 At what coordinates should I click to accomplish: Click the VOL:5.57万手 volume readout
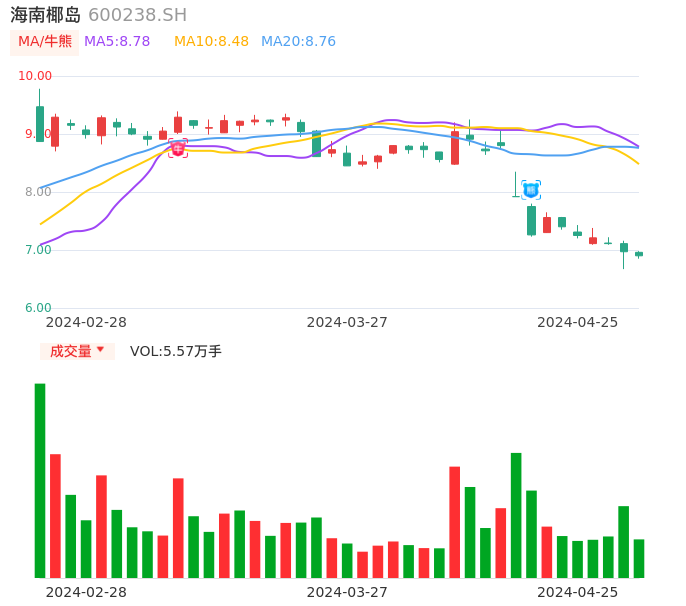pos(176,351)
